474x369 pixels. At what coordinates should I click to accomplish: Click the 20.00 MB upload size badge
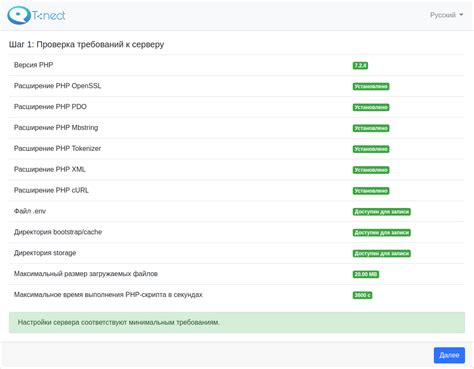coord(366,274)
